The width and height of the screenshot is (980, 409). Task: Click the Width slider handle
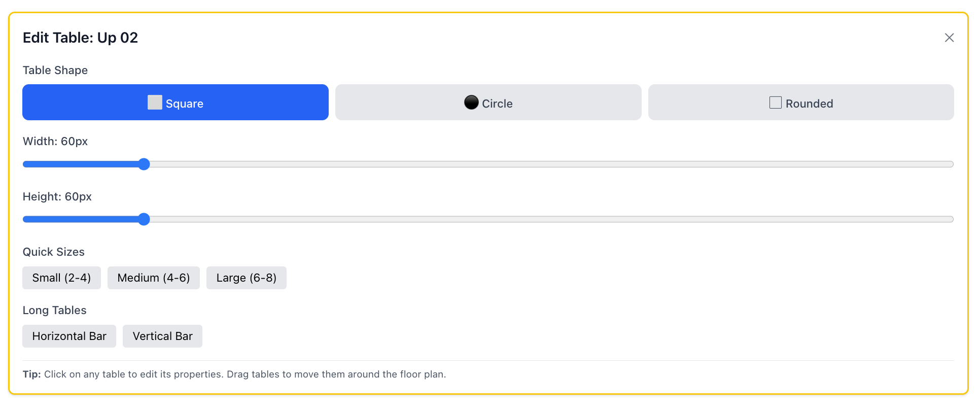pyautogui.click(x=144, y=164)
